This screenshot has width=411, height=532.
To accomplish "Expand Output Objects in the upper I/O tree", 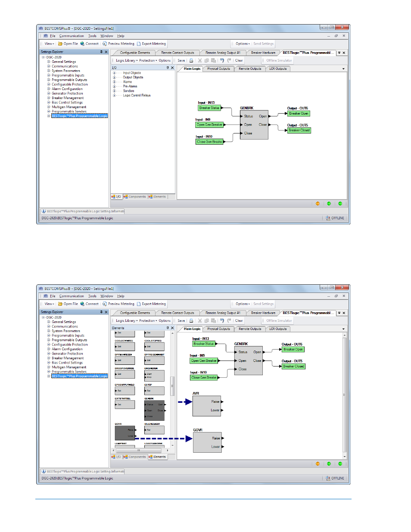I will coord(115,78).
